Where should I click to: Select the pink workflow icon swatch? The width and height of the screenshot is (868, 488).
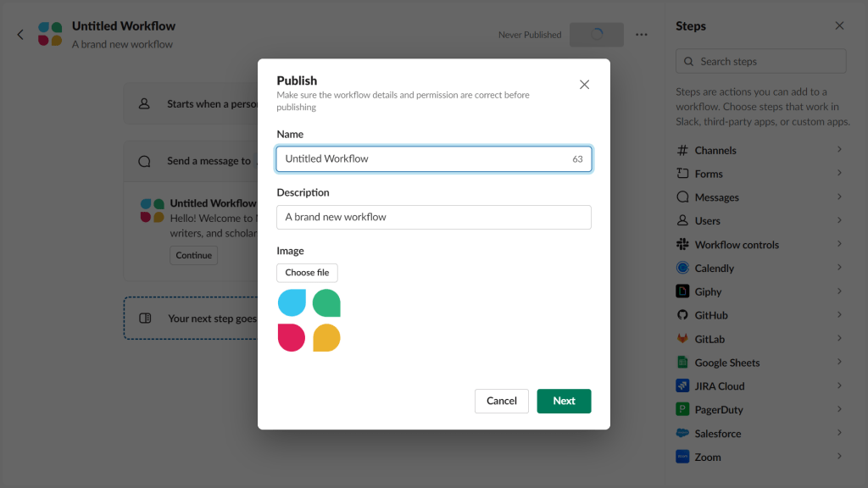pos(292,337)
